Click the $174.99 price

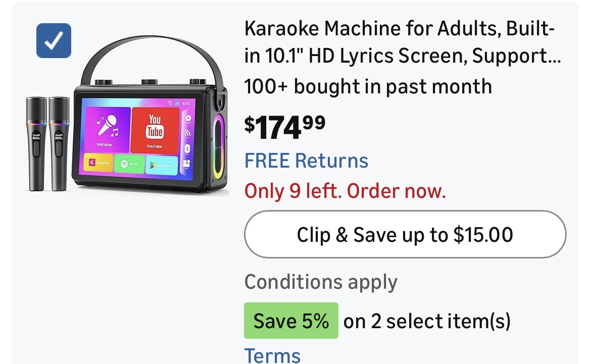(x=284, y=127)
